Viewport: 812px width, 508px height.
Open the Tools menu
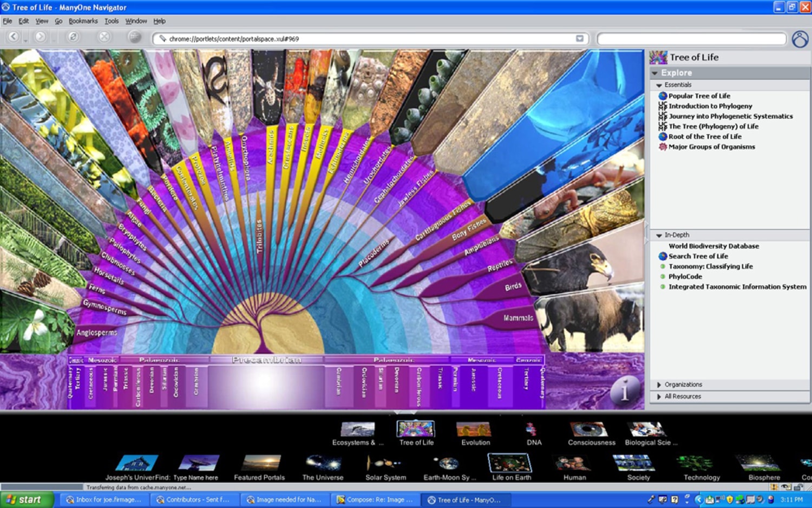tap(112, 21)
